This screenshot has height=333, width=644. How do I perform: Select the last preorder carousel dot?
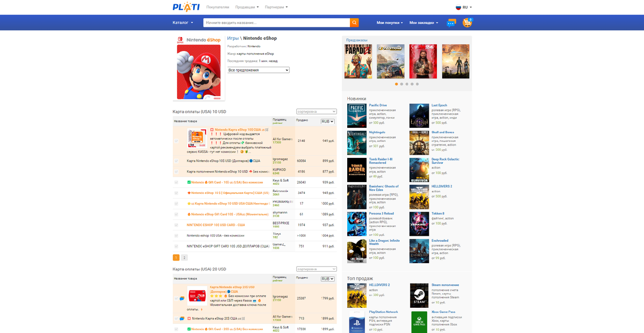pyautogui.click(x=417, y=84)
